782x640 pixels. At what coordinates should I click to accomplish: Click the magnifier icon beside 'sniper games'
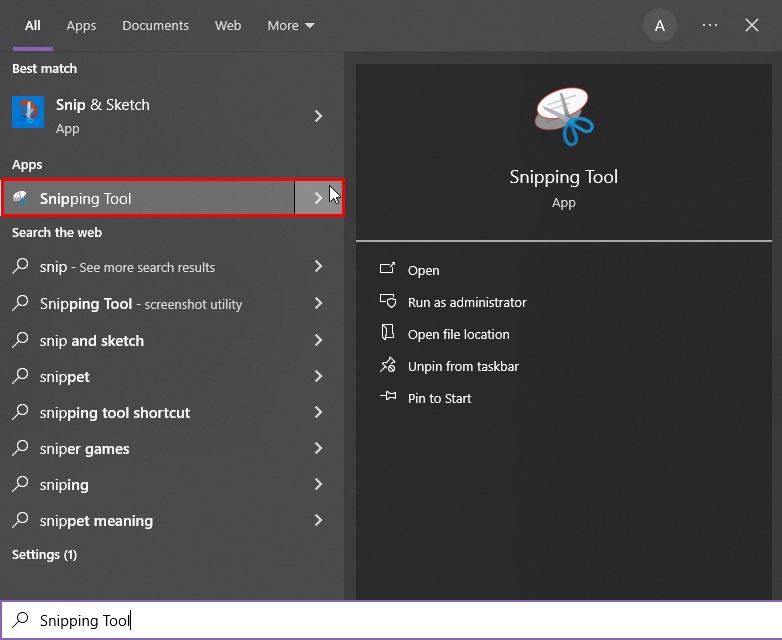click(x=20, y=448)
